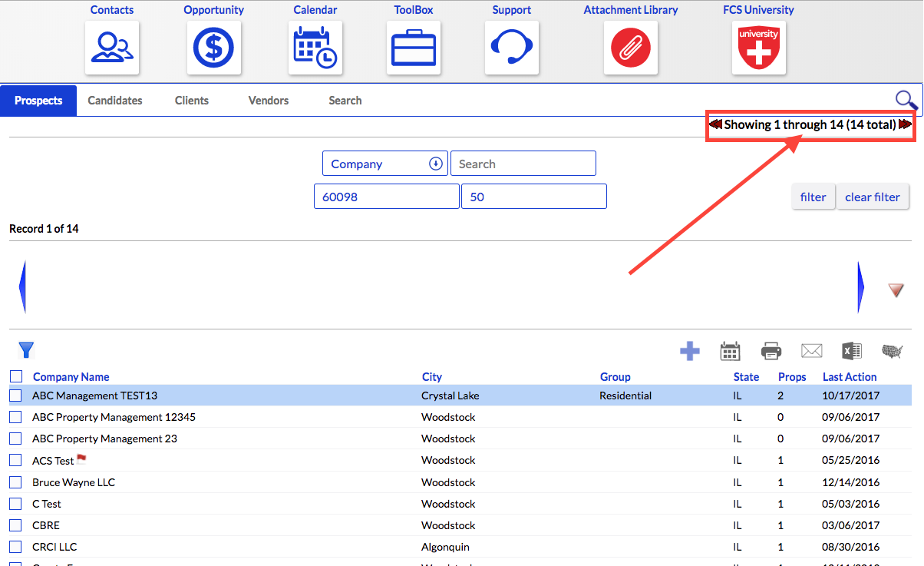Click the clear filter button
924x566 pixels.
click(x=873, y=197)
